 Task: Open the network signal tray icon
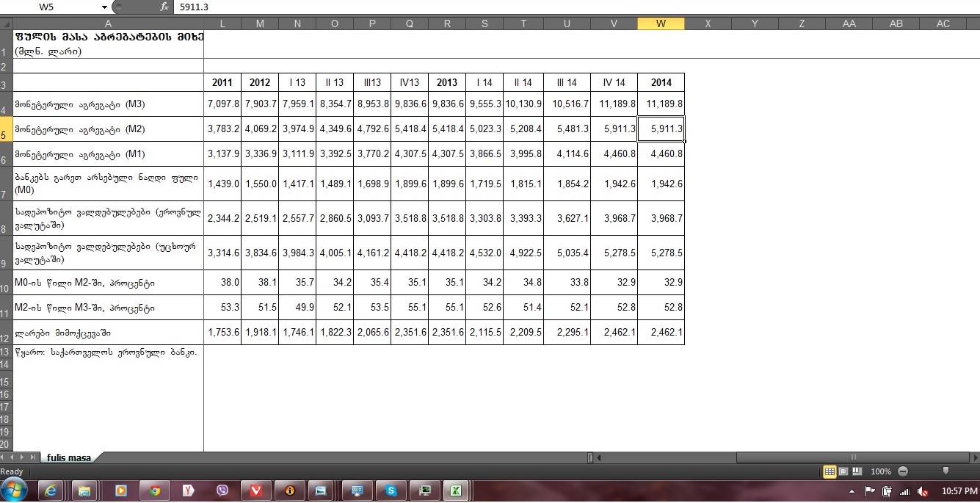904,491
